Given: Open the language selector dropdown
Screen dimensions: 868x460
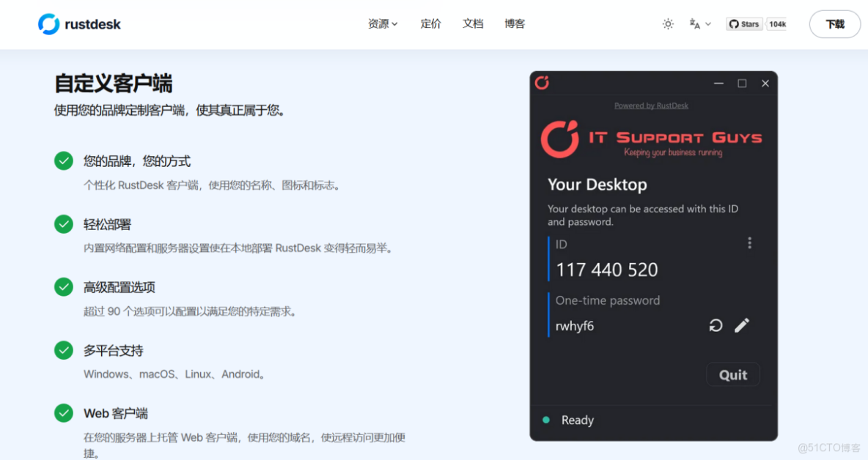Looking at the screenshot, I should tap(699, 23).
